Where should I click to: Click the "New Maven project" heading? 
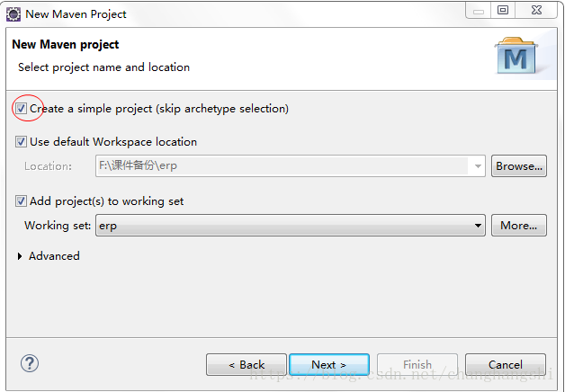(x=65, y=45)
